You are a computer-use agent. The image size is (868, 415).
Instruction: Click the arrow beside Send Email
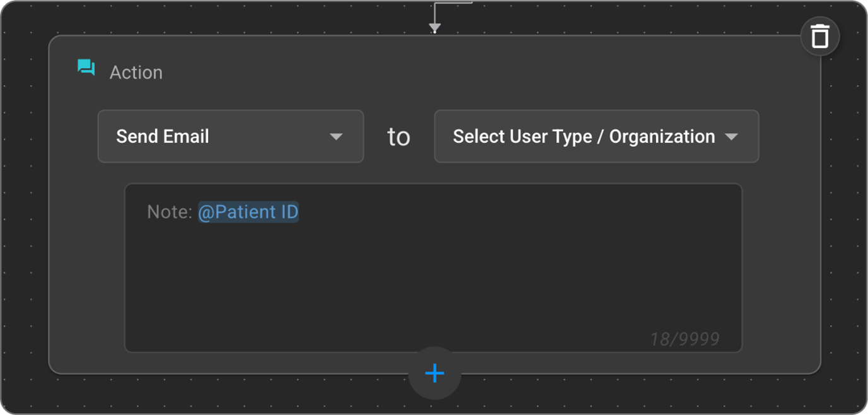tap(336, 137)
